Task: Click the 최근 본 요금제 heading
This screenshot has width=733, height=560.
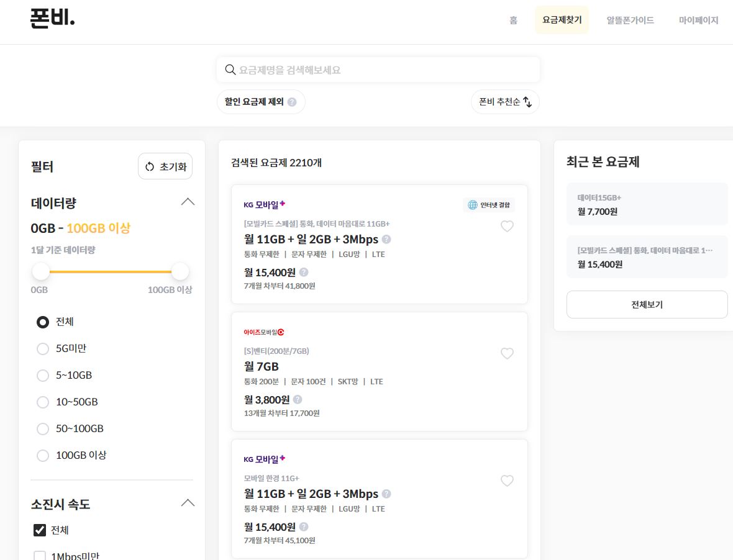Action: [x=603, y=161]
